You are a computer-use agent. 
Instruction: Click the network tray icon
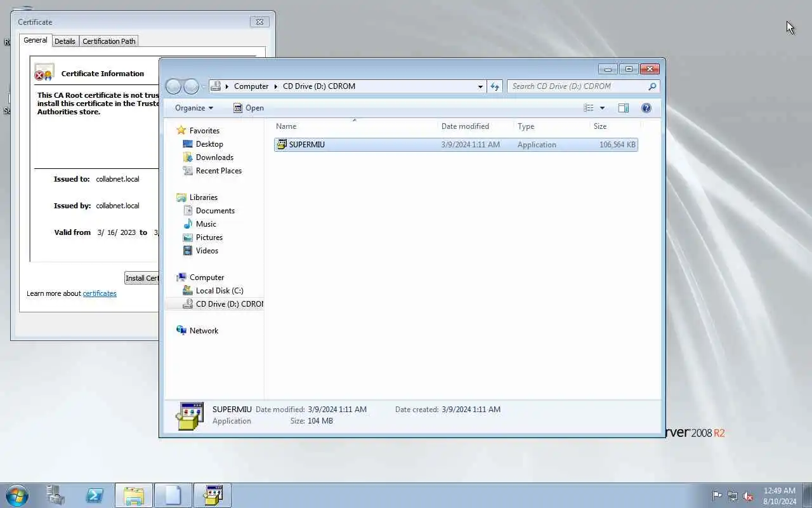click(733, 496)
